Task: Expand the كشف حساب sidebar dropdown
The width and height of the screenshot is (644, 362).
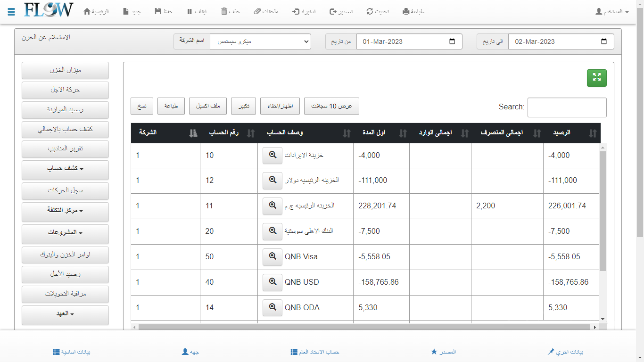Action: [65, 169]
